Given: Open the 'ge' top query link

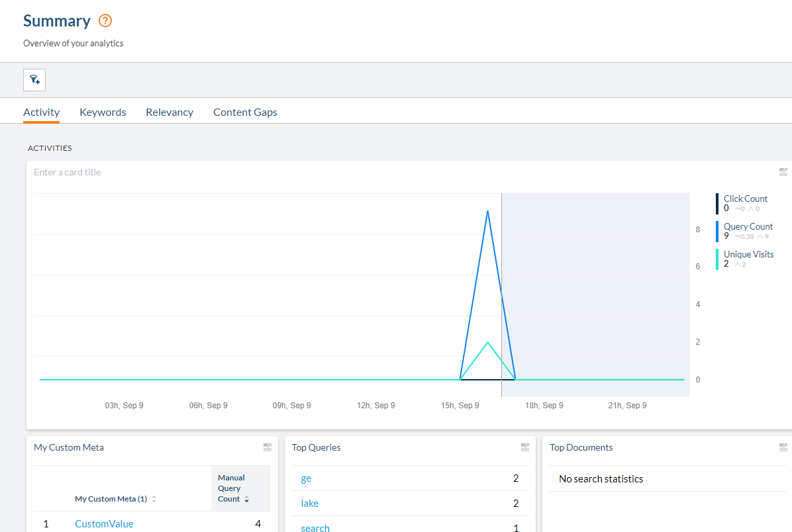Looking at the screenshot, I should pyautogui.click(x=306, y=478).
